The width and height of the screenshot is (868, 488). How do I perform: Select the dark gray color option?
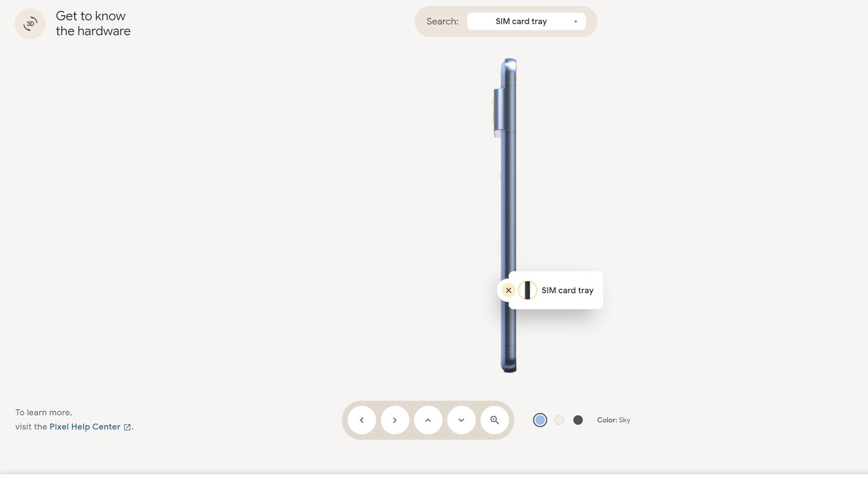click(x=578, y=420)
